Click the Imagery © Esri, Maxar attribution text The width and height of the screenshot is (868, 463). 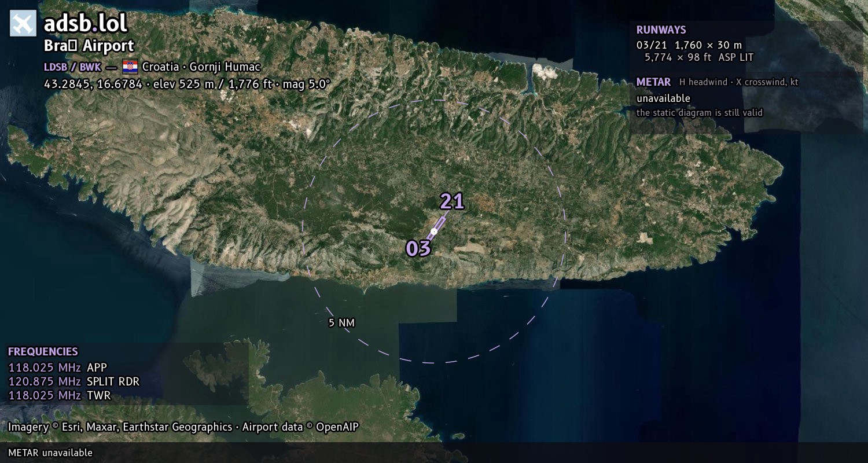(183, 427)
